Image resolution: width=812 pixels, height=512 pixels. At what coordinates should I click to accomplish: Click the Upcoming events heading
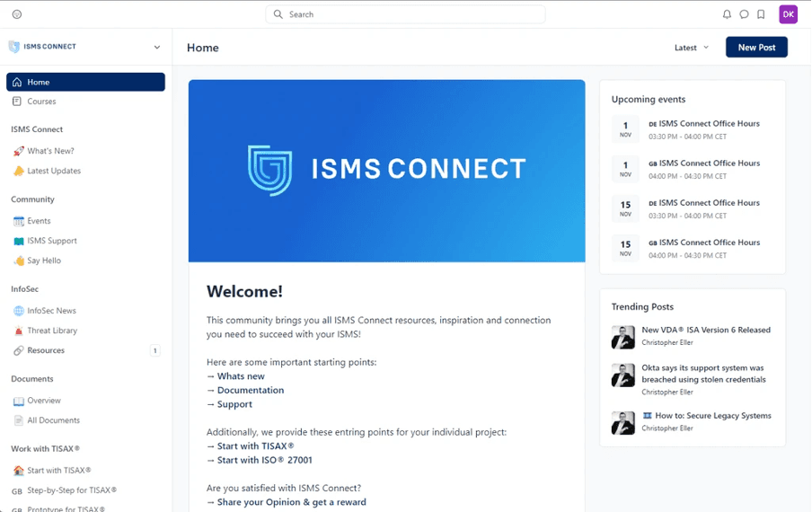click(649, 100)
